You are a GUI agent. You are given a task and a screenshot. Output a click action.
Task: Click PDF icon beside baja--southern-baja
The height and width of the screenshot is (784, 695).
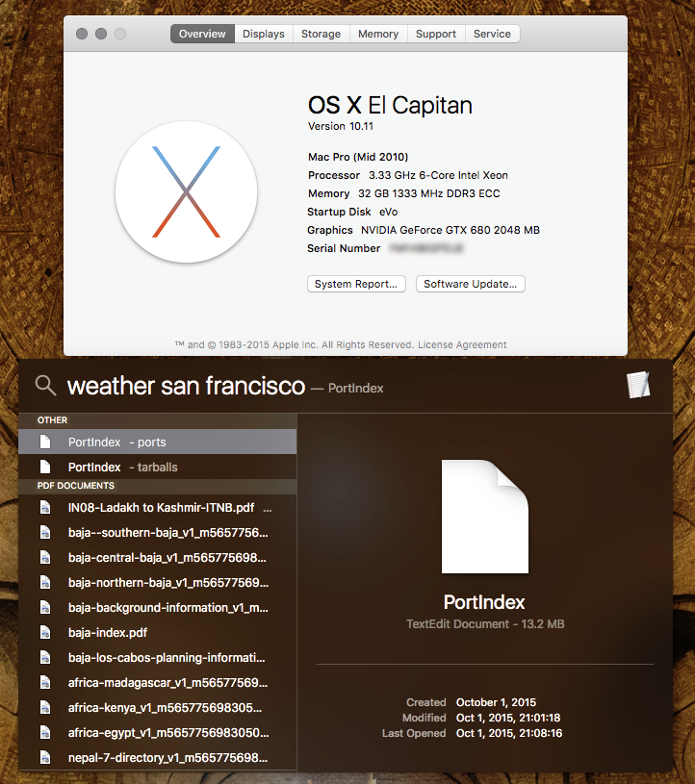coord(45,533)
